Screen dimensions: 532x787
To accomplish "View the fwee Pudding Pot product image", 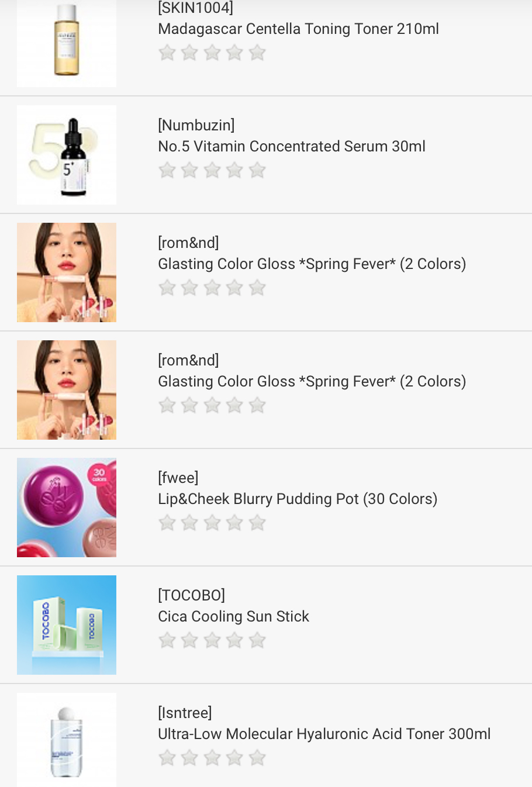I will 67,508.
